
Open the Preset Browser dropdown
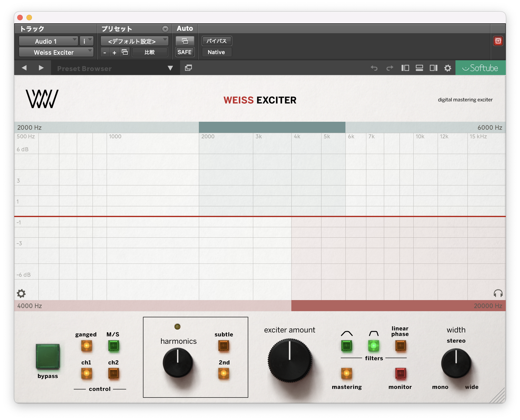170,68
